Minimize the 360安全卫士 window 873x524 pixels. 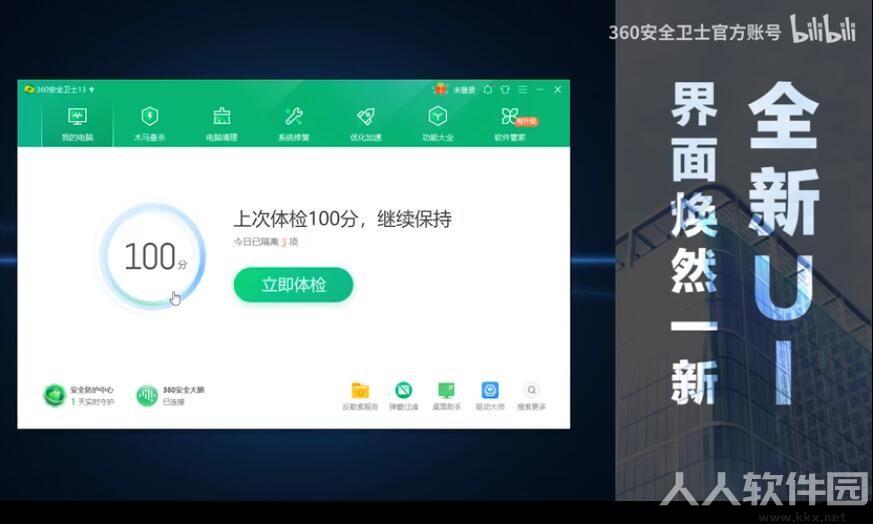pos(540,89)
